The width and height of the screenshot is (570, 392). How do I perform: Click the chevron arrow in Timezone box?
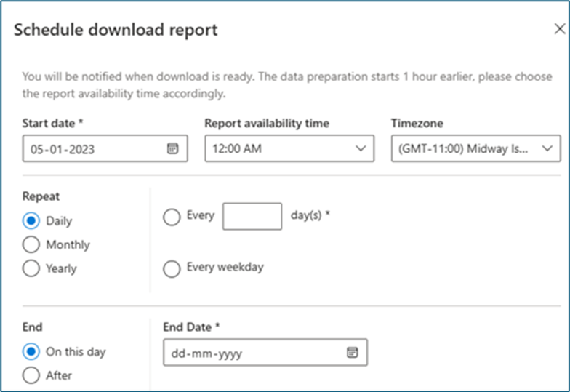547,148
